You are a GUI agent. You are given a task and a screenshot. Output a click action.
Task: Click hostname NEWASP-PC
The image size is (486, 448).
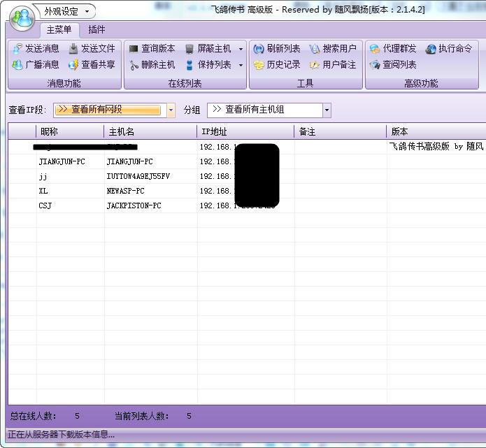pos(126,191)
